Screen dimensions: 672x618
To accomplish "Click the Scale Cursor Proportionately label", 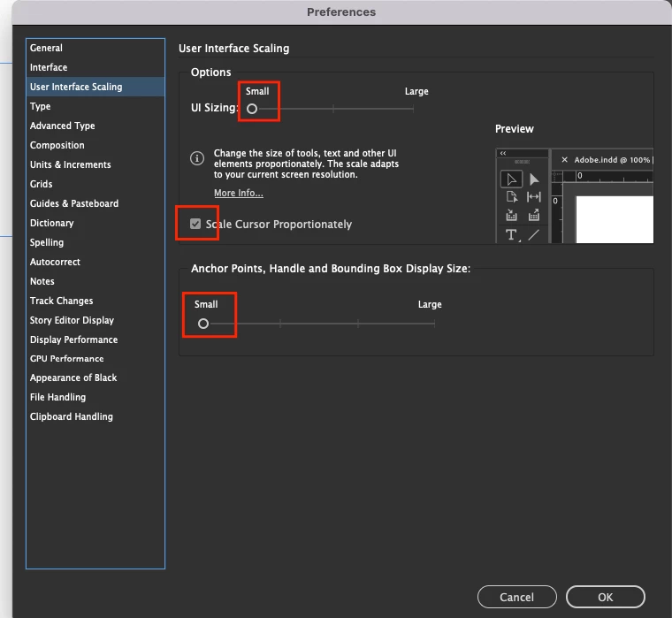I will pyautogui.click(x=279, y=225).
